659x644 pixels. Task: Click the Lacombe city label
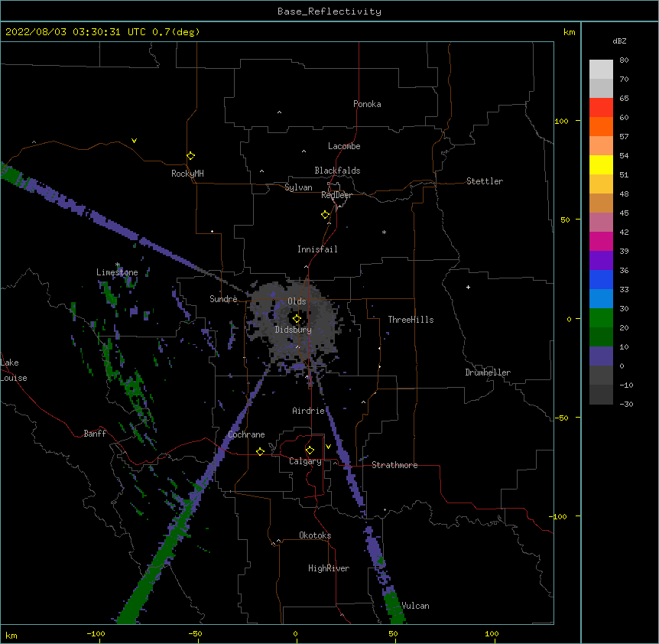point(344,146)
